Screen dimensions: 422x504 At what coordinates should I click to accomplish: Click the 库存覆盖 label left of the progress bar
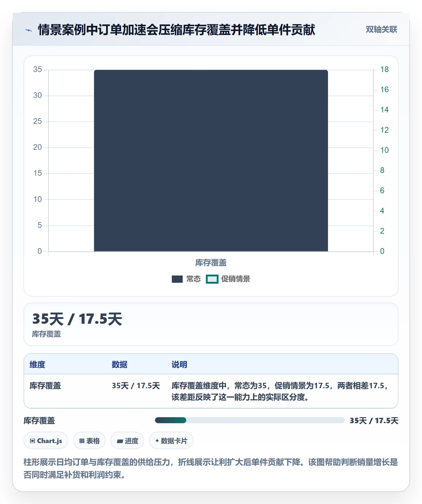(x=39, y=421)
